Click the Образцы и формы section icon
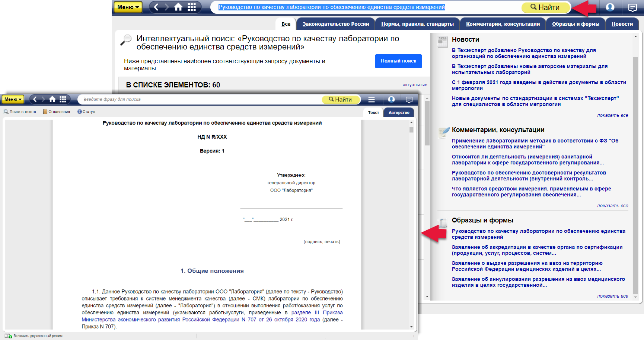This screenshot has height=340, width=644. click(443, 222)
